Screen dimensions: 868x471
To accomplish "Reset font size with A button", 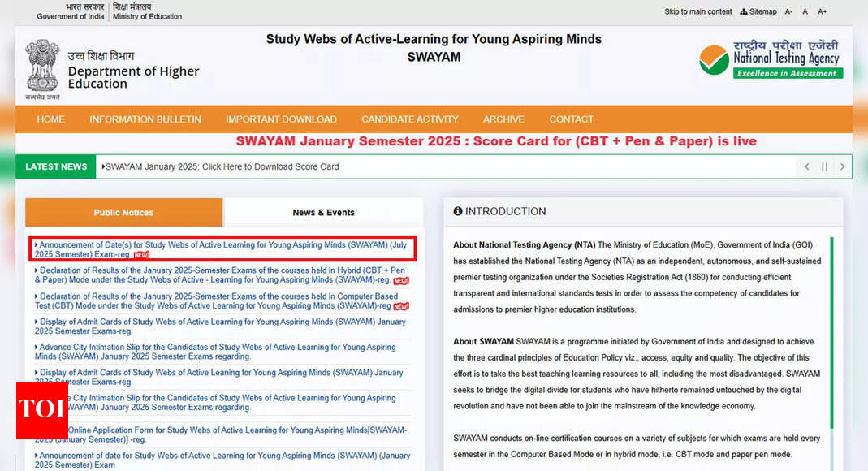I will click(x=805, y=11).
